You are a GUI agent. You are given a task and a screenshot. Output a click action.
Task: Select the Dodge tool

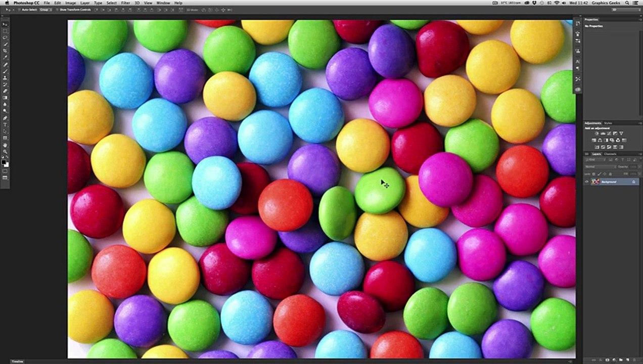[x=5, y=110]
